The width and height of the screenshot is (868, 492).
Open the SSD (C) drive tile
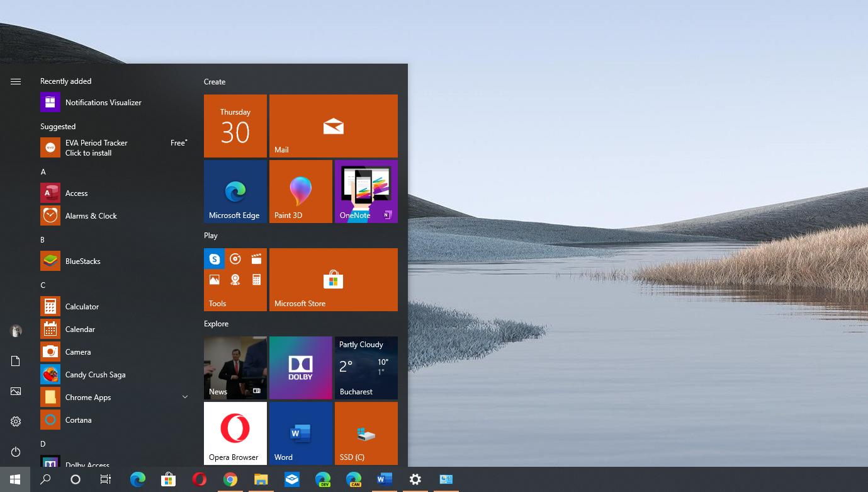(366, 433)
